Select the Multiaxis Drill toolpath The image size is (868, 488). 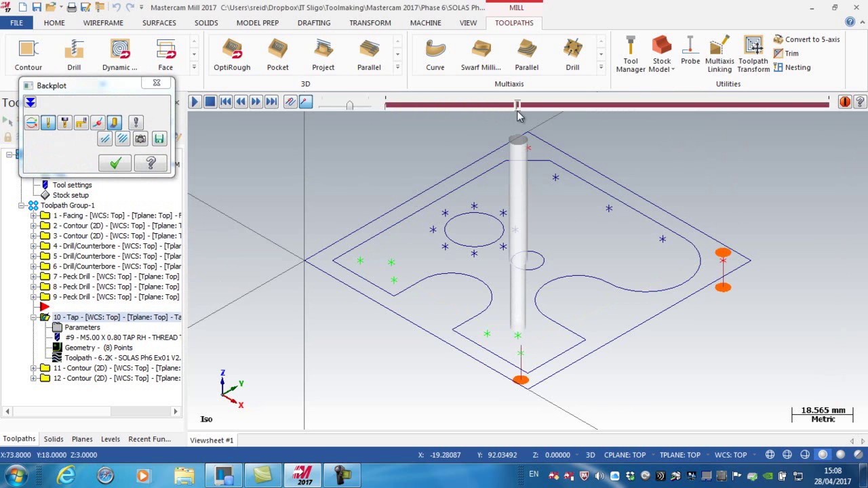[572, 54]
